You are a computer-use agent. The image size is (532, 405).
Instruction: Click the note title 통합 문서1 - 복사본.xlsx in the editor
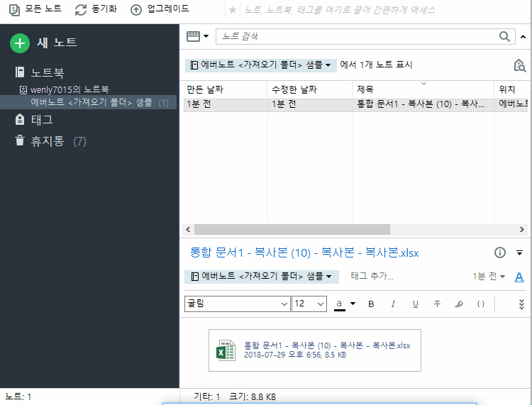pos(304,253)
